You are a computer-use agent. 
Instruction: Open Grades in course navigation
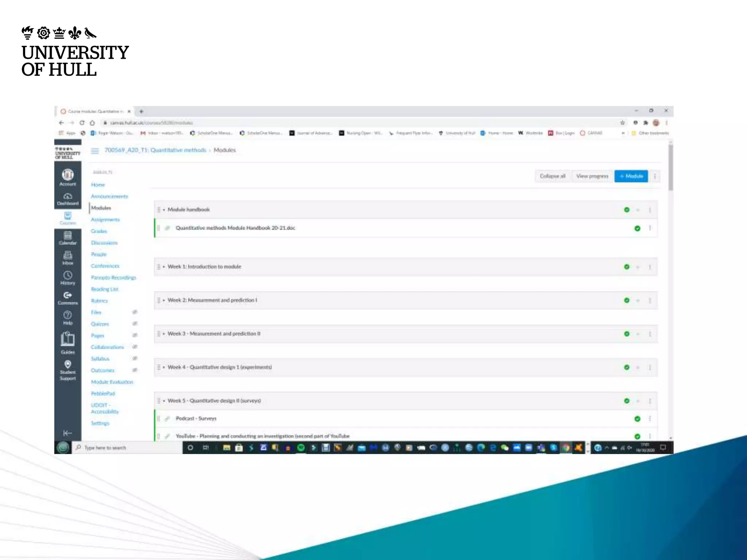(x=99, y=231)
